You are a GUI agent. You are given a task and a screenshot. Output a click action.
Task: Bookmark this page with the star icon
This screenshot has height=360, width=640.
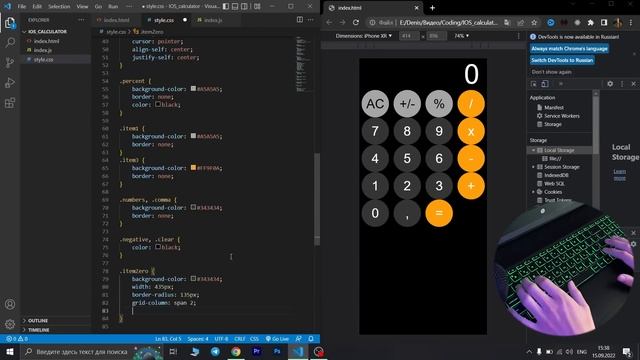534,22
